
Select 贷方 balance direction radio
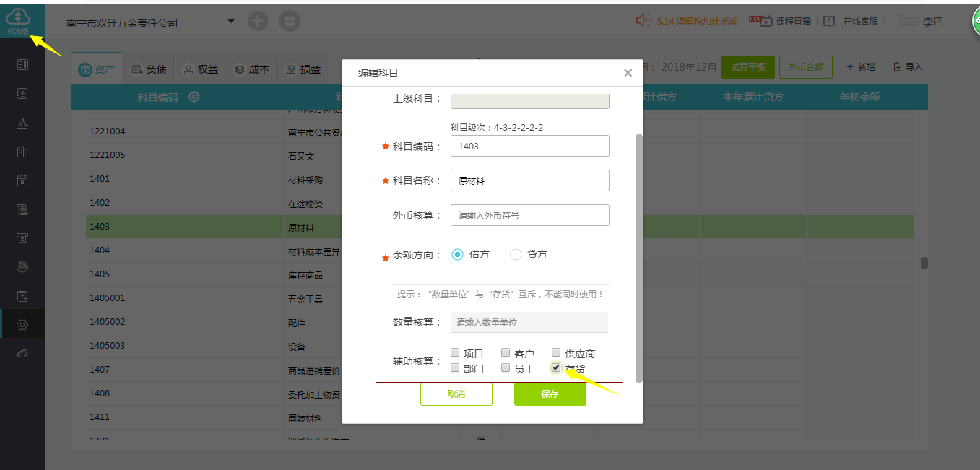(516, 254)
